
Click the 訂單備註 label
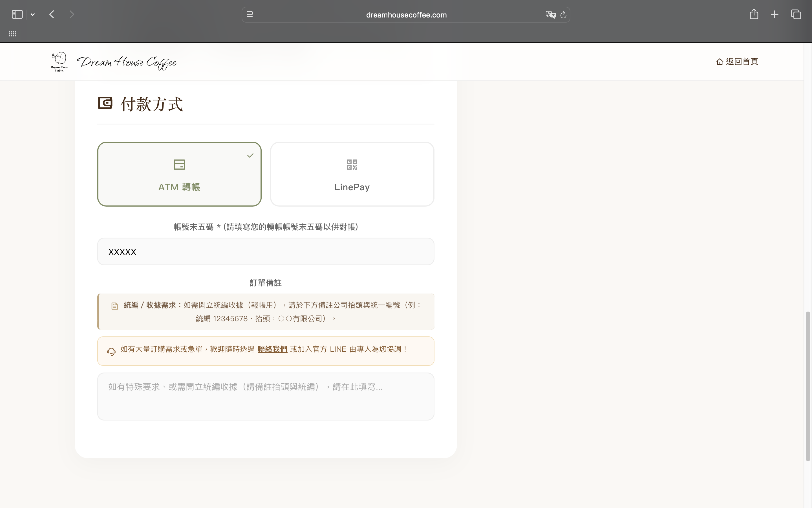coord(266,283)
